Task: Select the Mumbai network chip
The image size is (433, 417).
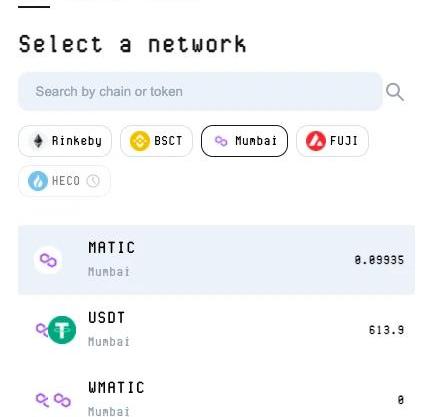Action: pos(244,141)
